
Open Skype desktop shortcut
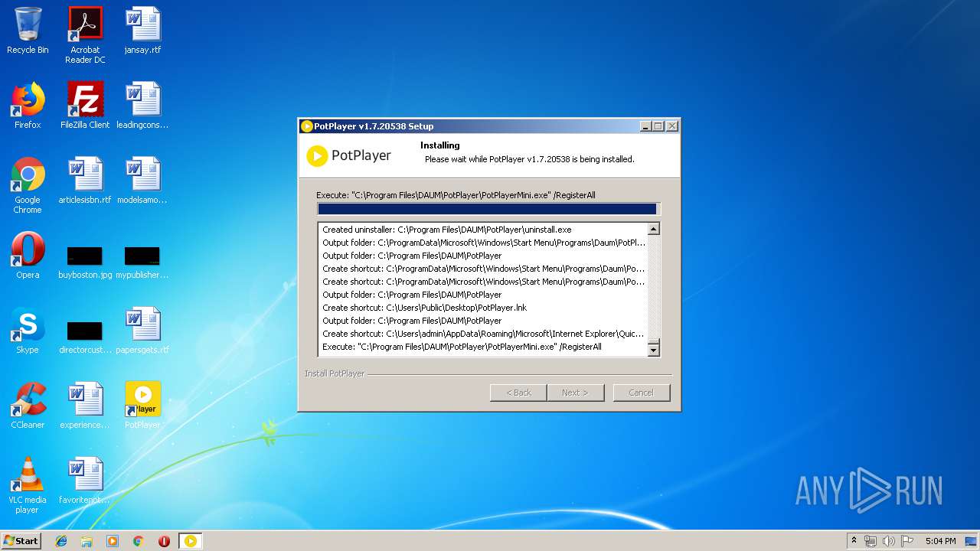(x=28, y=331)
